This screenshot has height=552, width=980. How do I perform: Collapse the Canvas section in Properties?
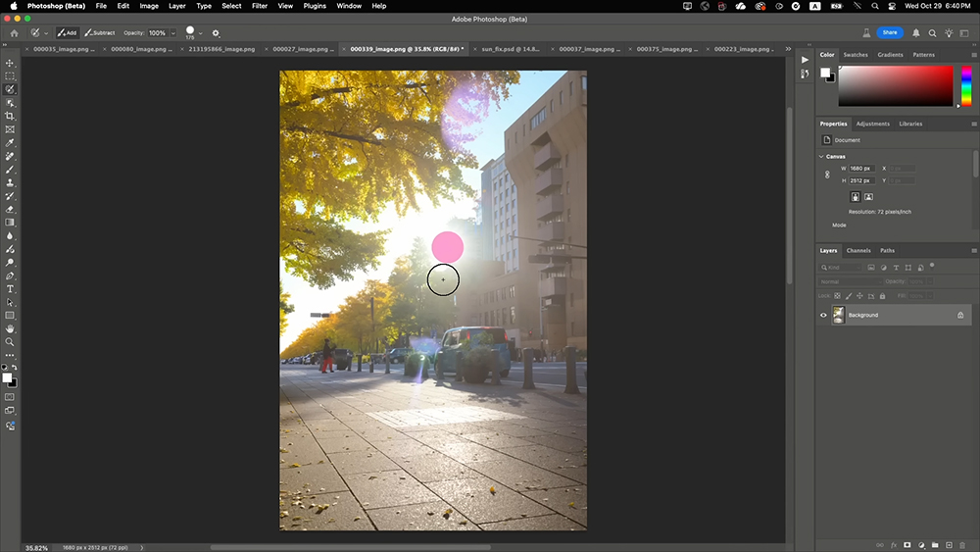821,156
